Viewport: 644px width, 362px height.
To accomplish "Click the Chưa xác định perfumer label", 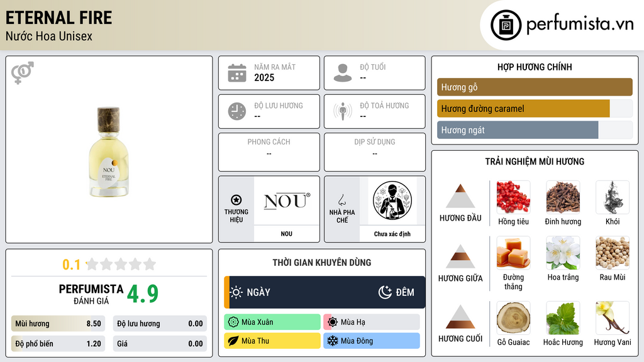I will pos(392,234).
